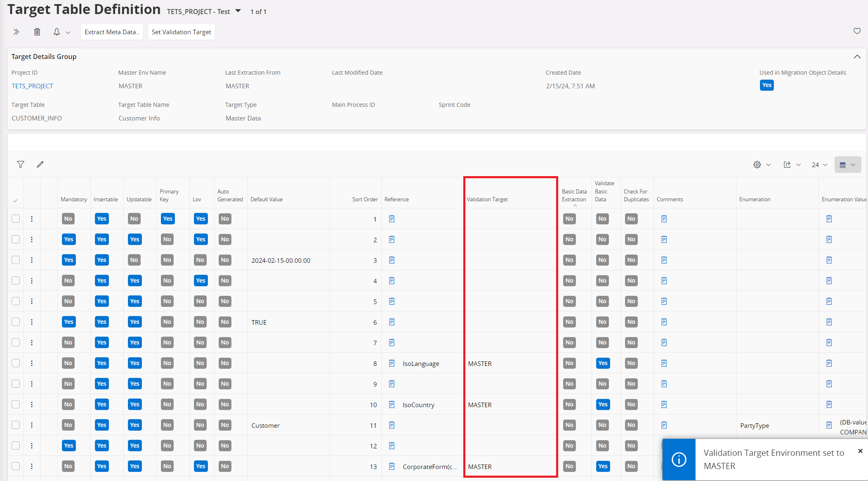868x481 pixels.
Task: Sort by Validation Target column header
Action: (x=487, y=199)
